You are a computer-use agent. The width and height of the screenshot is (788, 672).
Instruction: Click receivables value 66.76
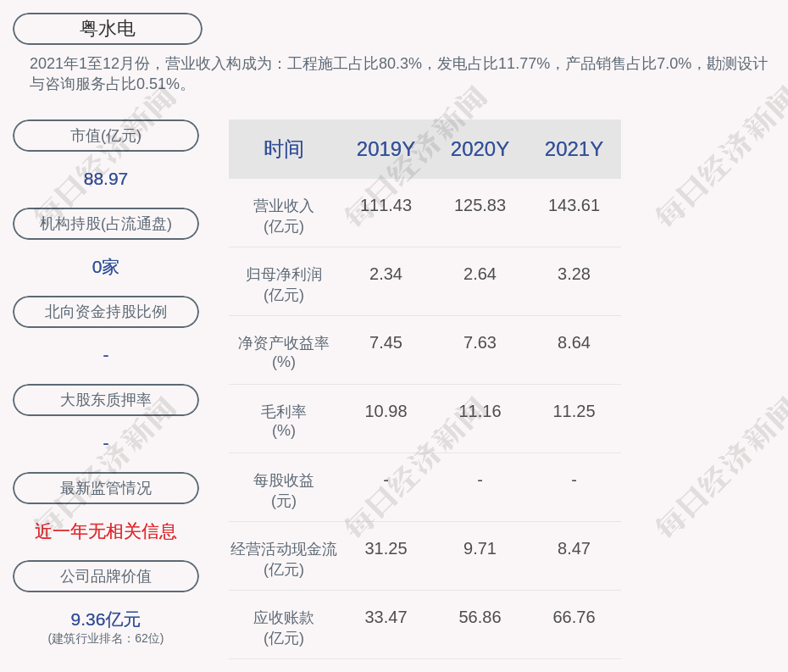(574, 617)
